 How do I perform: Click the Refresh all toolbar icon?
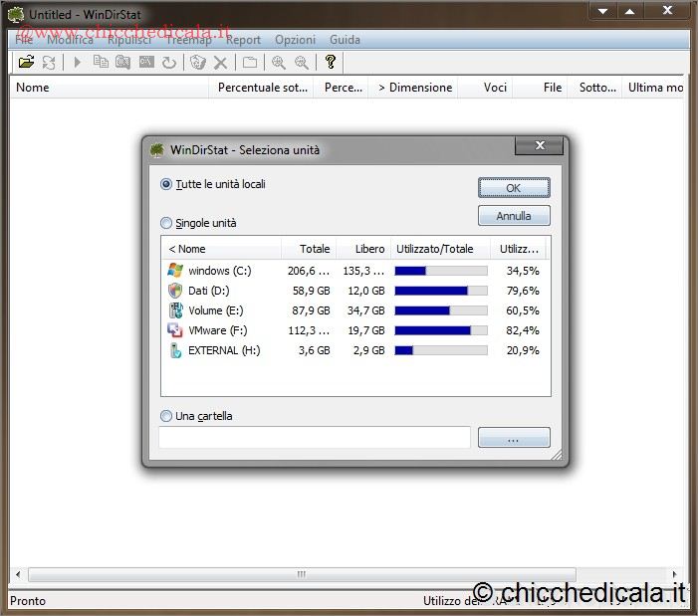[48, 62]
